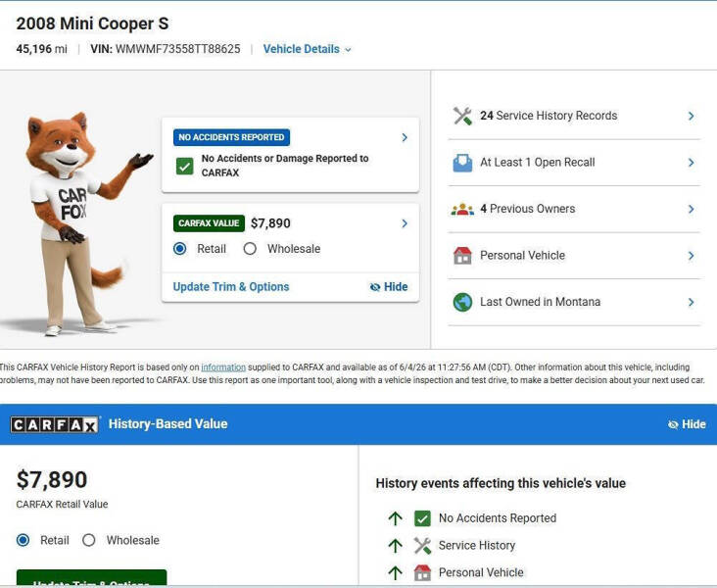Select Retail under CARFAX Retail Value

23,540
